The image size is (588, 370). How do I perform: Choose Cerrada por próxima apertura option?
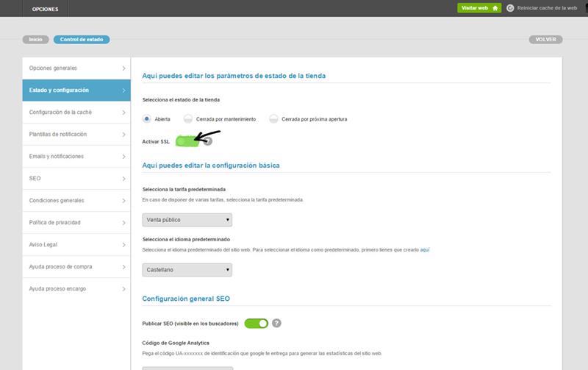pyautogui.click(x=274, y=118)
